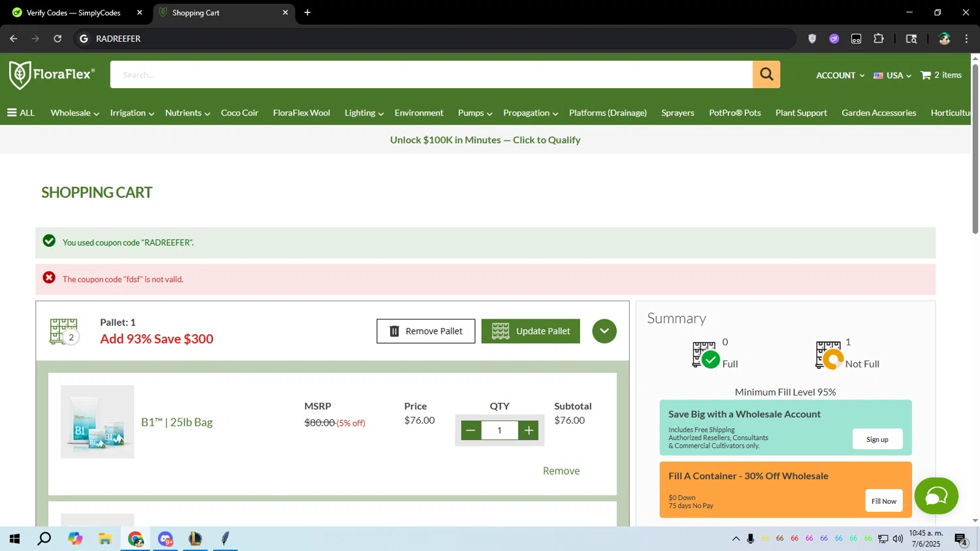This screenshot has height=551, width=980.
Task: Click the B1 quantity input box
Action: coord(500,430)
